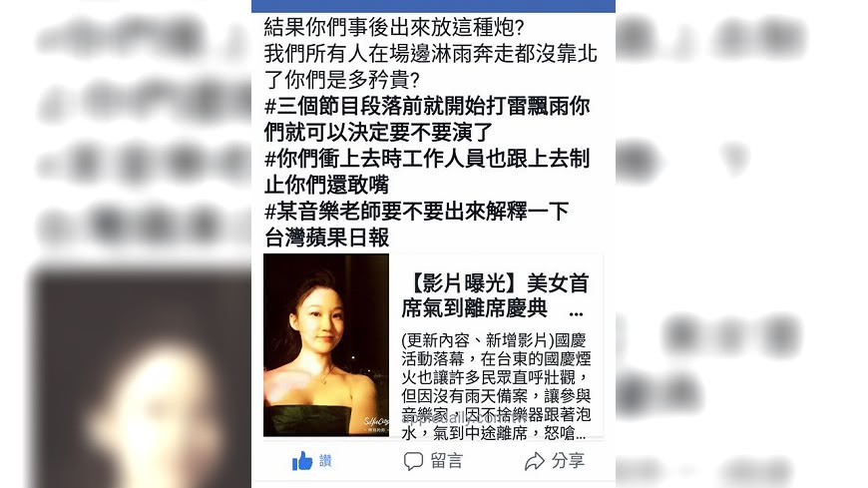868x488 pixels.
Task: Tap the 分享 share label
Action: 568,460
